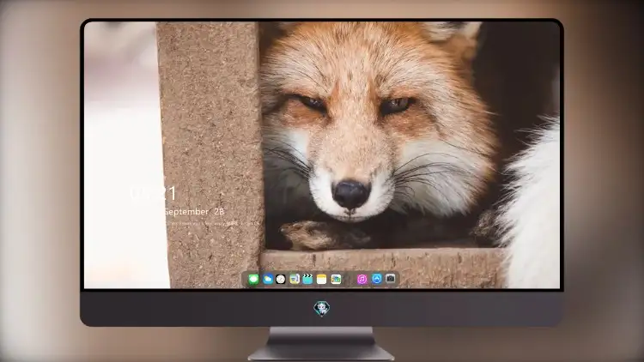Open the green Messages app in dock
Screen dimensions: 644x362
point(253,280)
